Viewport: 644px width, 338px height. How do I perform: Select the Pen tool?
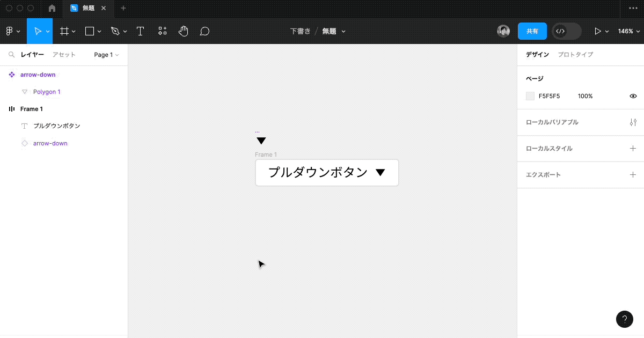point(115,31)
